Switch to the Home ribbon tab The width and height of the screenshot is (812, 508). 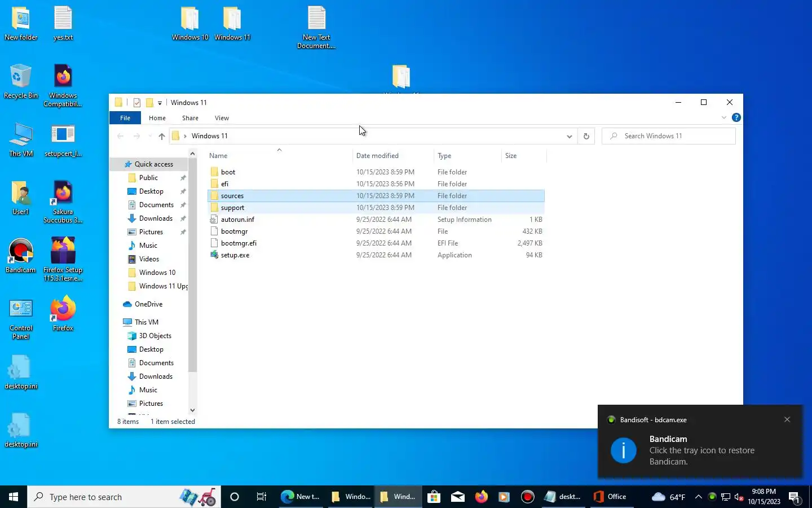pyautogui.click(x=157, y=118)
